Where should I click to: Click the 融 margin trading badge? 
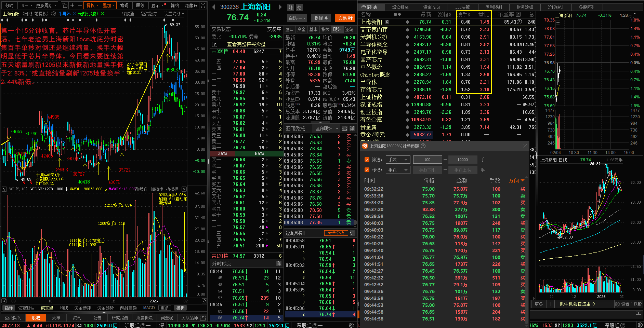point(290,8)
